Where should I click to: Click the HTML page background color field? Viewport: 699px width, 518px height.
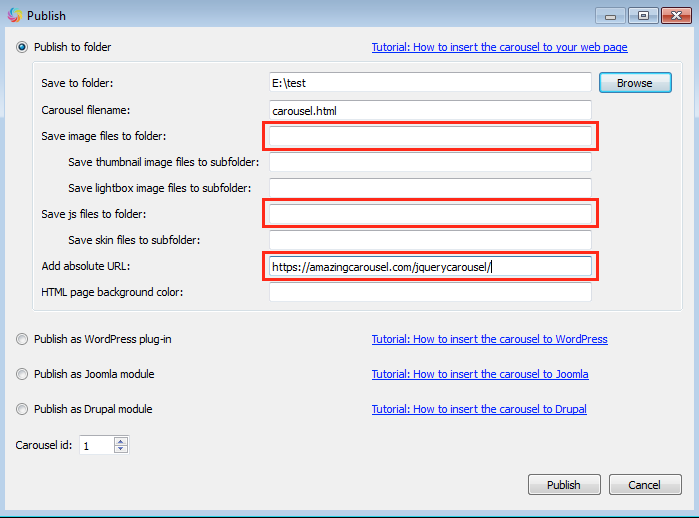coord(430,293)
